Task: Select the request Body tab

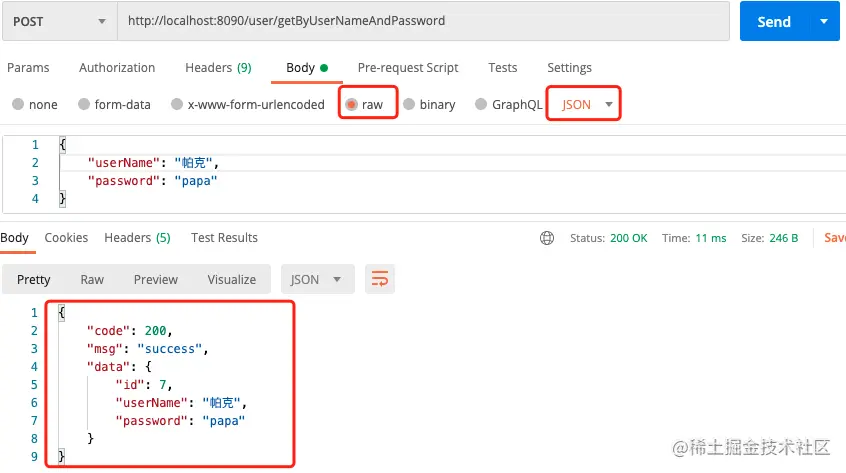Action: pos(306,67)
